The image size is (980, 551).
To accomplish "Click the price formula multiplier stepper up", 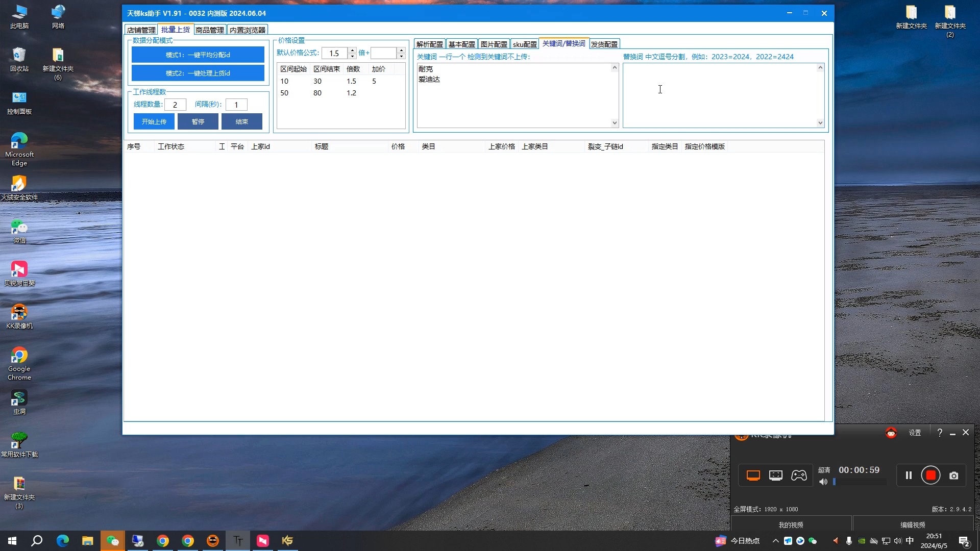I will pos(351,49).
